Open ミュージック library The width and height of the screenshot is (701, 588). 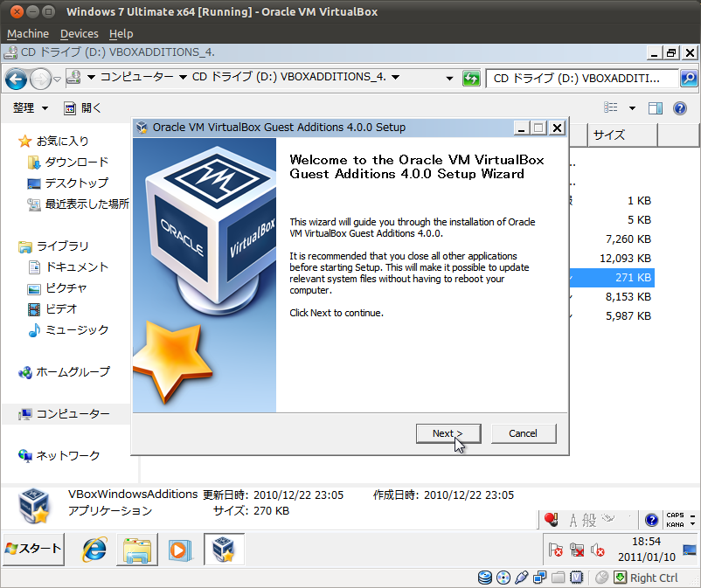click(x=68, y=330)
